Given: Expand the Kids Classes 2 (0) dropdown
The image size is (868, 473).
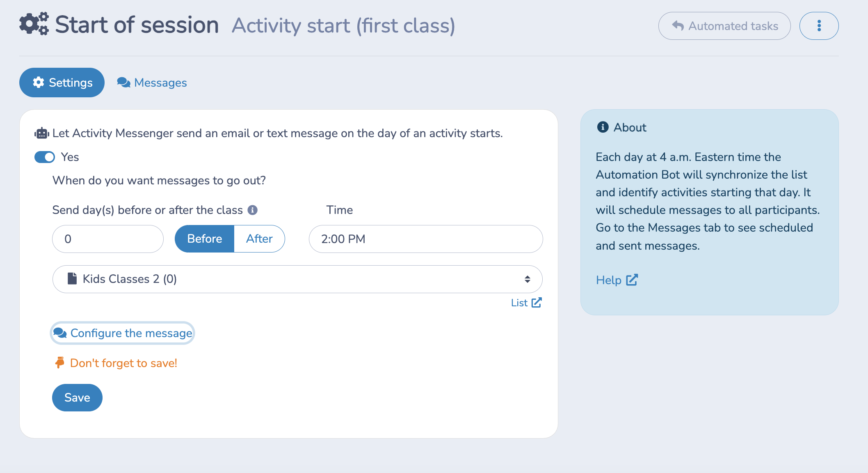Looking at the screenshot, I should (297, 279).
